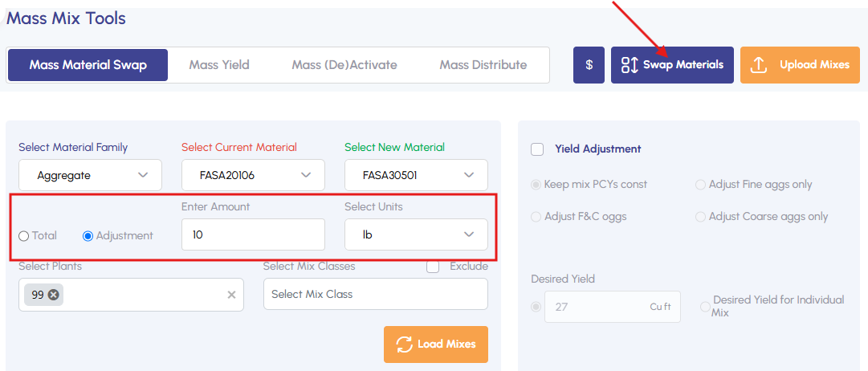Select the Adjustment radio option
This screenshot has width=868, height=371.
[x=88, y=236]
